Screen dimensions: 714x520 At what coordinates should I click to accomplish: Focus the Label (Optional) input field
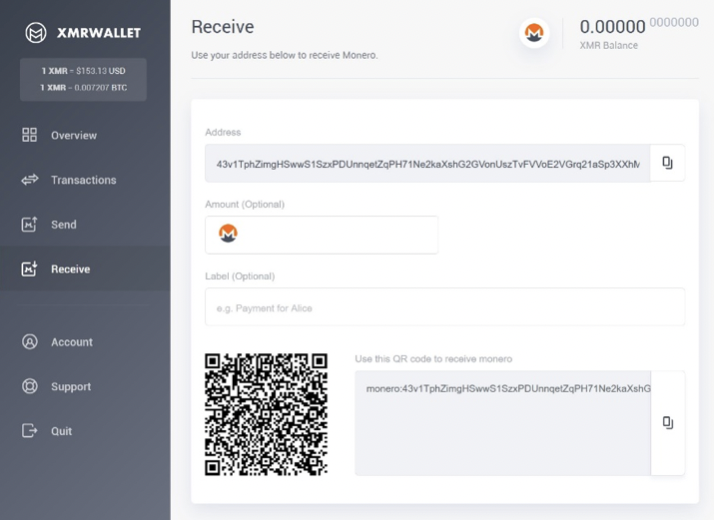pyautogui.click(x=445, y=307)
